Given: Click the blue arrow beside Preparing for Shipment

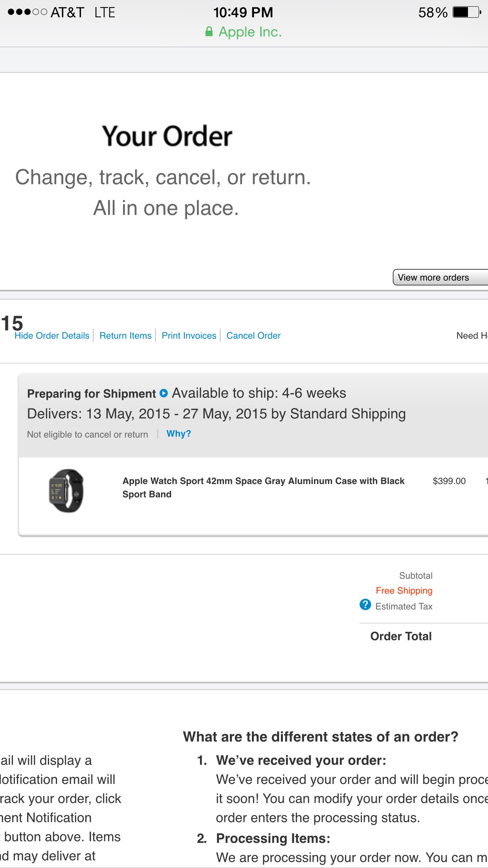Looking at the screenshot, I should [164, 393].
